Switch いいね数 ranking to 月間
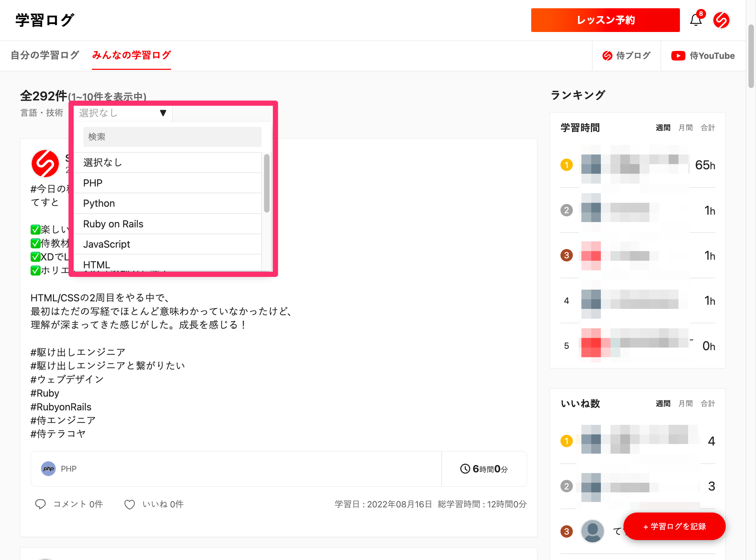The width and height of the screenshot is (756, 560). pos(685,403)
